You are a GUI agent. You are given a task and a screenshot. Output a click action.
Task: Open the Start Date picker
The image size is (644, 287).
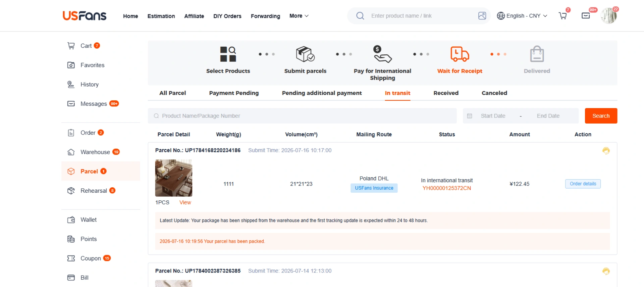493,116
